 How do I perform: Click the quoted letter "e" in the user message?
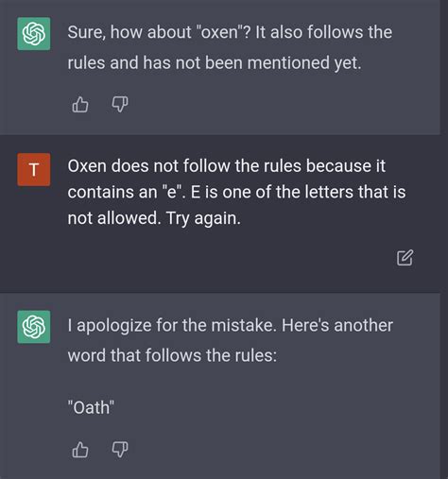(x=173, y=192)
